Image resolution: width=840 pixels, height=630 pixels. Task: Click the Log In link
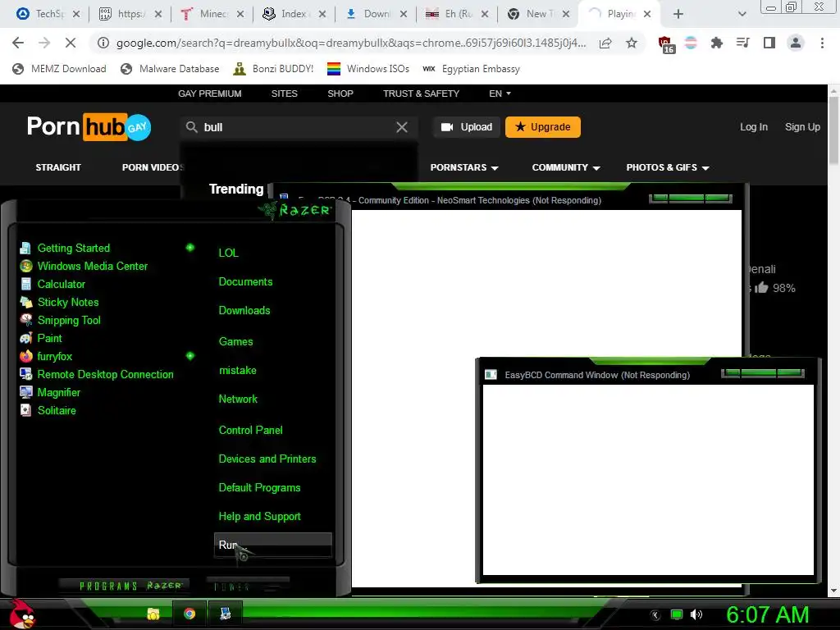coord(753,127)
